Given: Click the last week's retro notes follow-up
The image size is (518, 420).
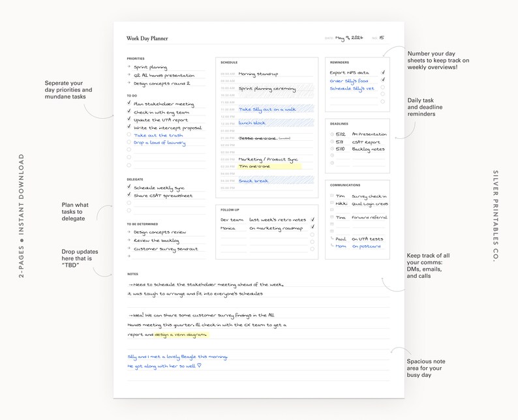Looking at the screenshot, I should (277, 220).
